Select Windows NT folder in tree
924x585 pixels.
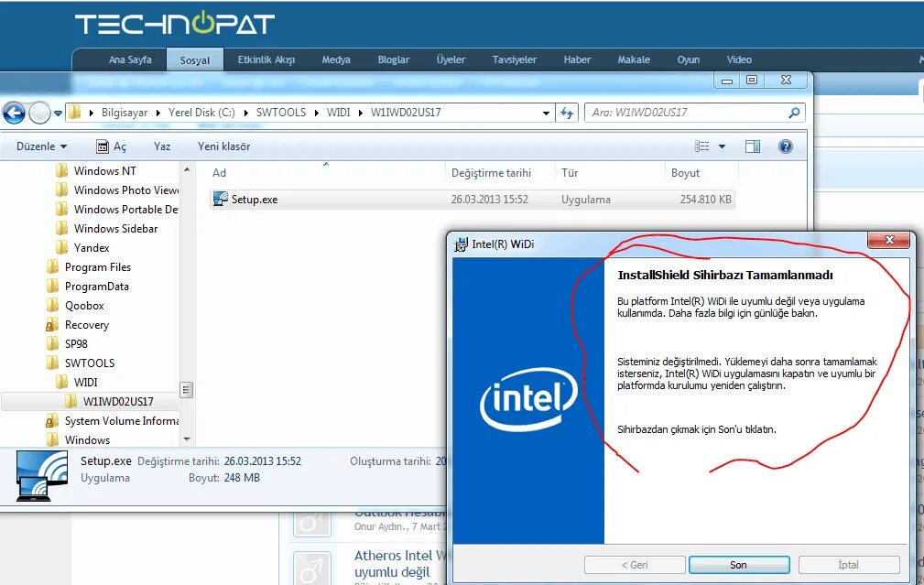pyautogui.click(x=105, y=171)
